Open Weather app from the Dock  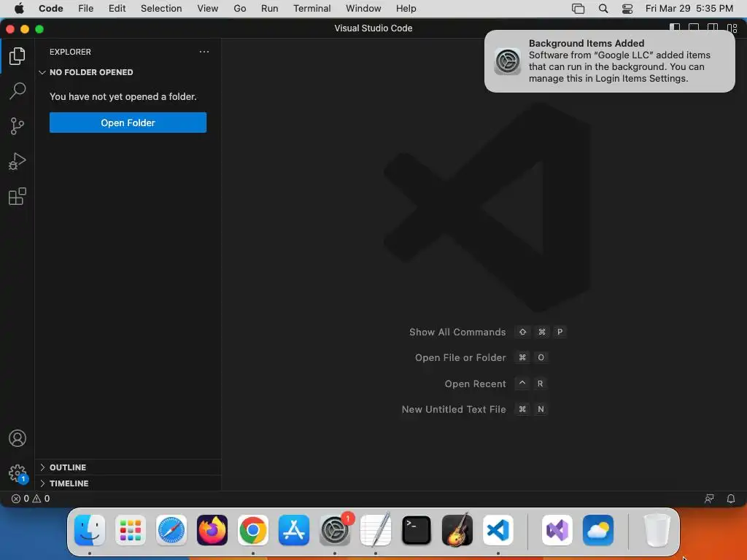(x=598, y=530)
